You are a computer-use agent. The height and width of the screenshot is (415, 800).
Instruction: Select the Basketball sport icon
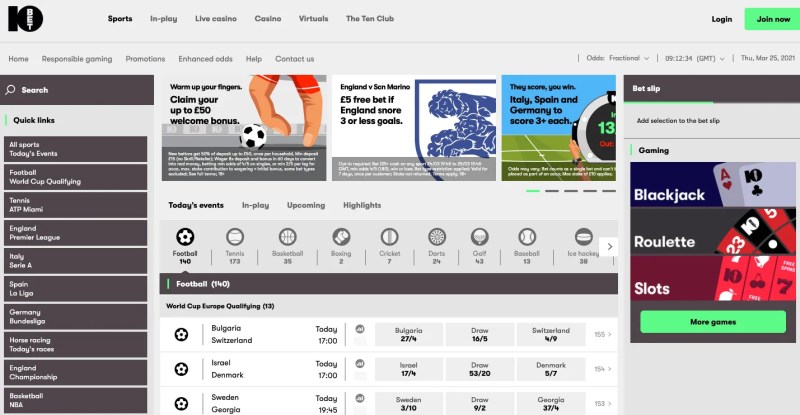287,238
